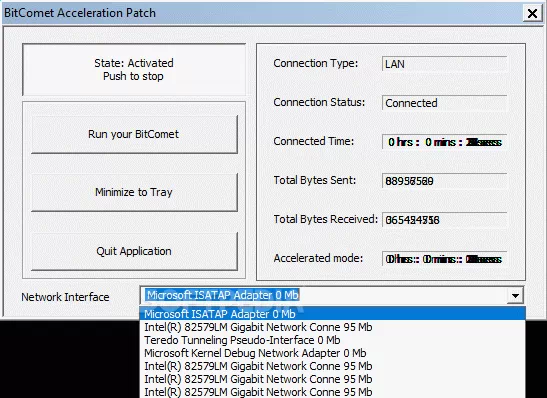The image size is (547, 398).
Task: Click the "Connected Time:" label
Action: [314, 141]
